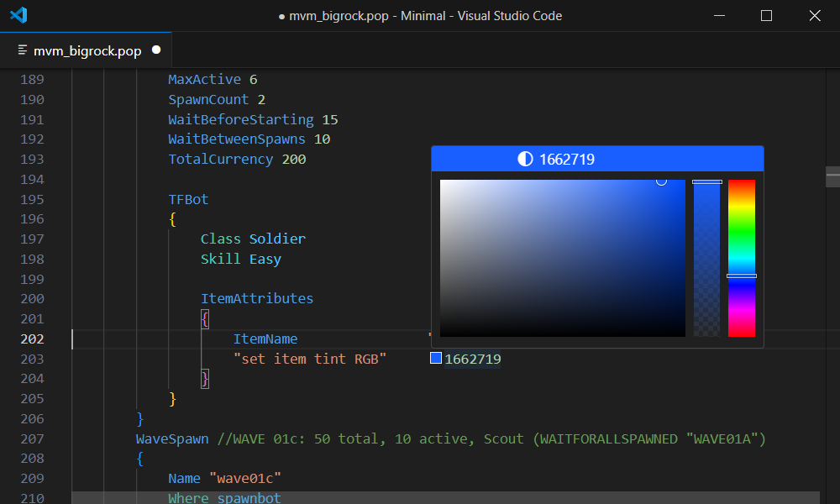Click line number 207 in gutter

[32, 439]
